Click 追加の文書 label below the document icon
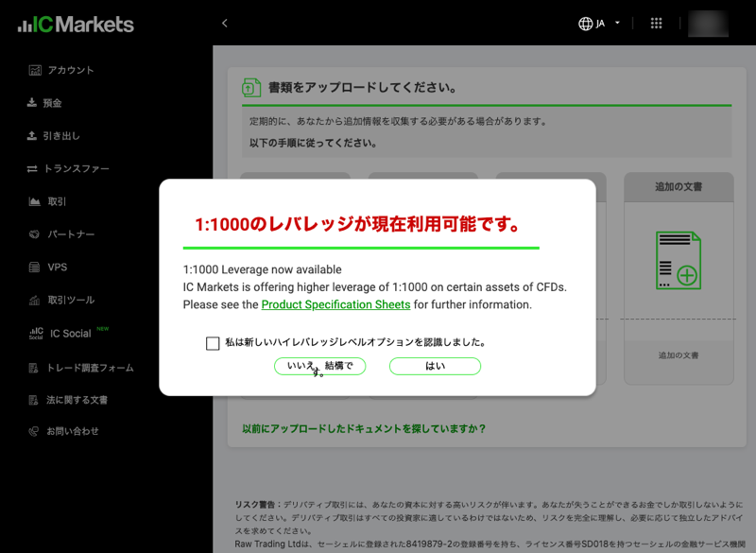 click(679, 355)
